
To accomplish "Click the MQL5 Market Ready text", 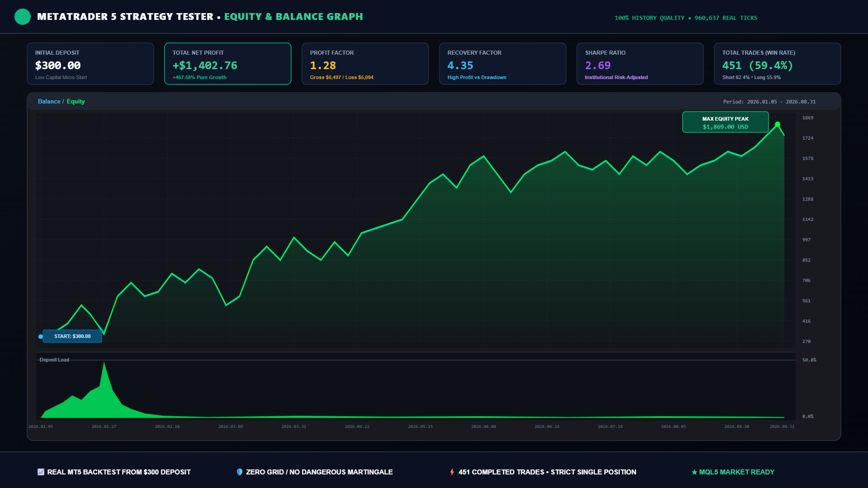I will (736, 472).
